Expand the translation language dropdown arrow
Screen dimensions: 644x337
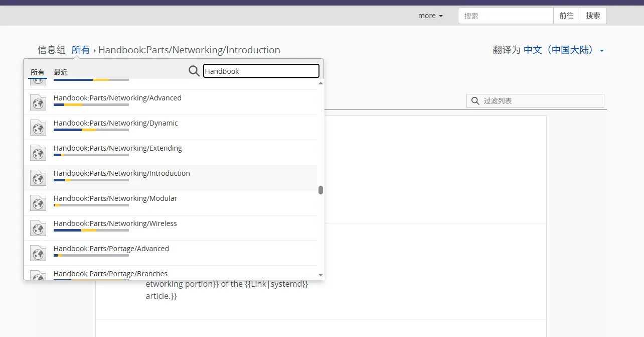pos(602,51)
